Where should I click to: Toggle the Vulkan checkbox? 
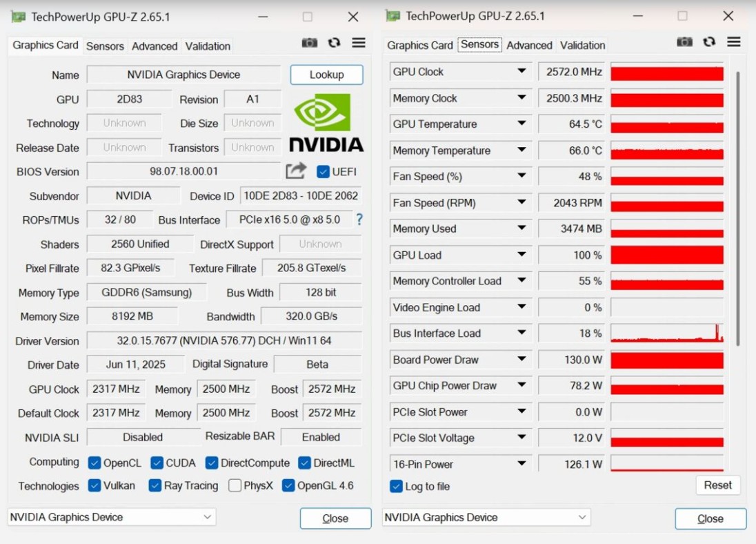point(94,485)
